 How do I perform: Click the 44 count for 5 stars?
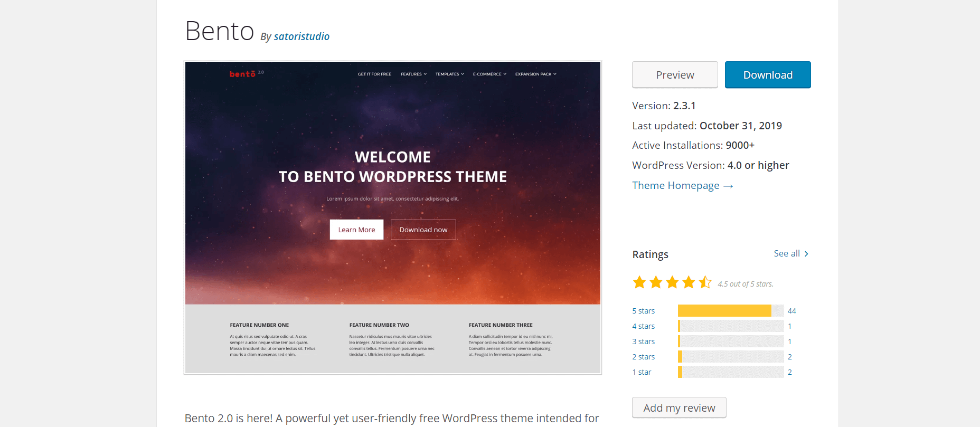pyautogui.click(x=791, y=311)
